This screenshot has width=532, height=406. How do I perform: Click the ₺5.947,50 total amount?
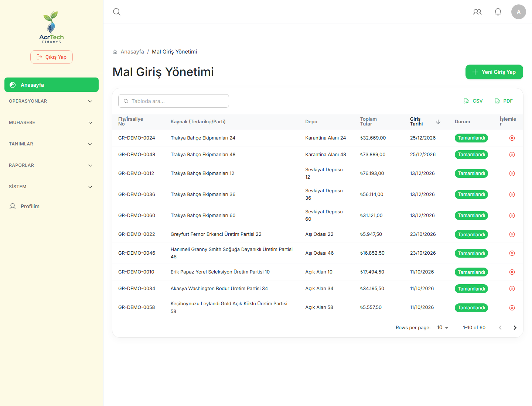coord(371,234)
